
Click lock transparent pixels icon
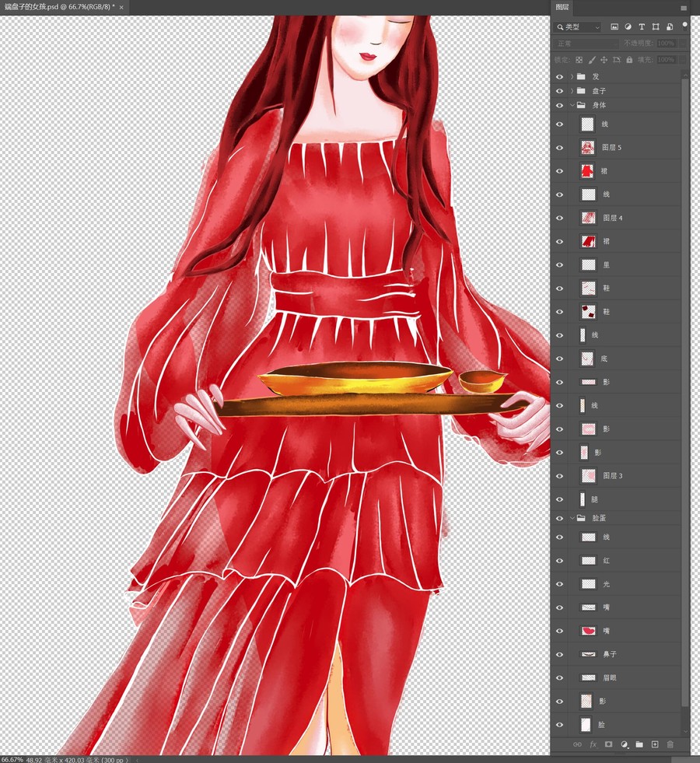[x=579, y=60]
